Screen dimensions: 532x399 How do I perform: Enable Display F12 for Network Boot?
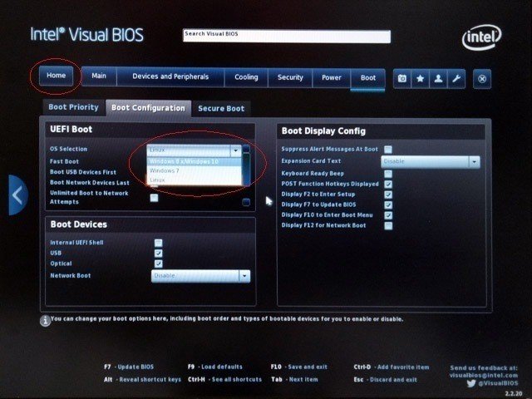click(x=388, y=226)
